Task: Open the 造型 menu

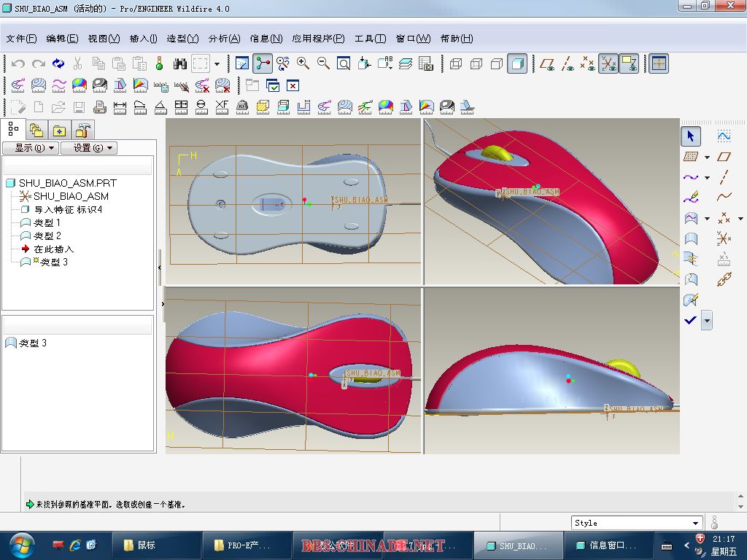Action: point(182,39)
